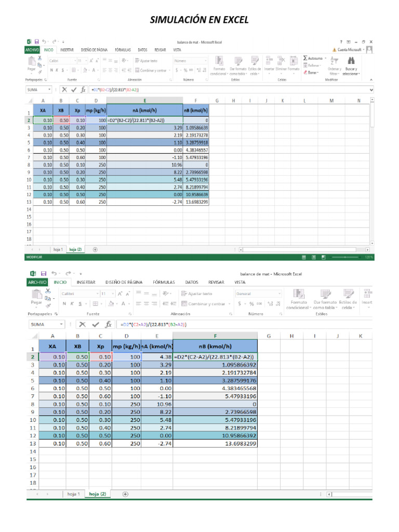Open Borders icon in lower window Fuente group

pos(96,303)
